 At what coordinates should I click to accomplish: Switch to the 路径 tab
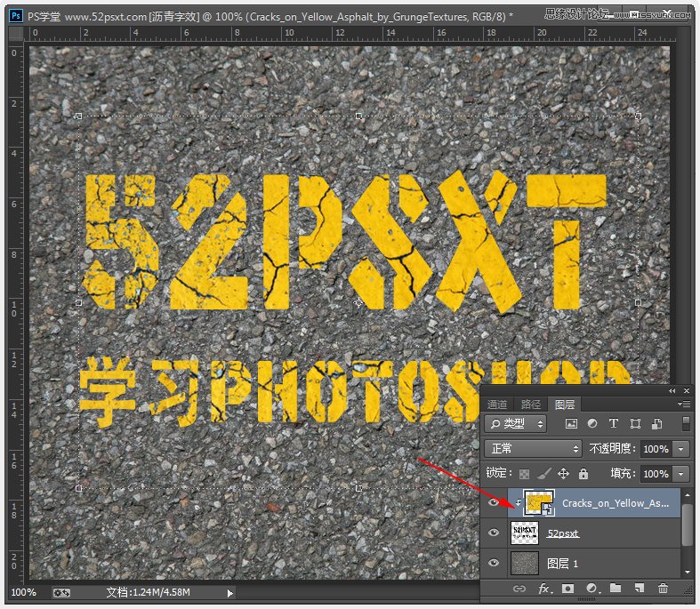pos(530,405)
